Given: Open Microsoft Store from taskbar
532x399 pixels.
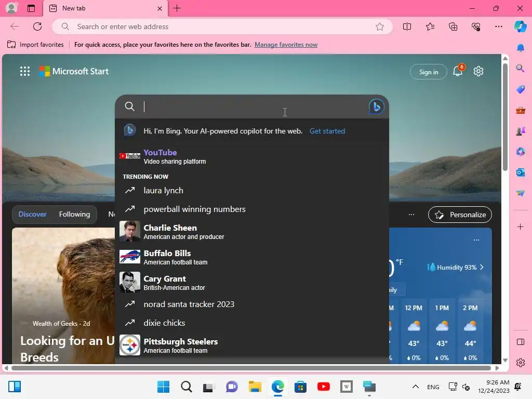Looking at the screenshot, I should coord(300,387).
